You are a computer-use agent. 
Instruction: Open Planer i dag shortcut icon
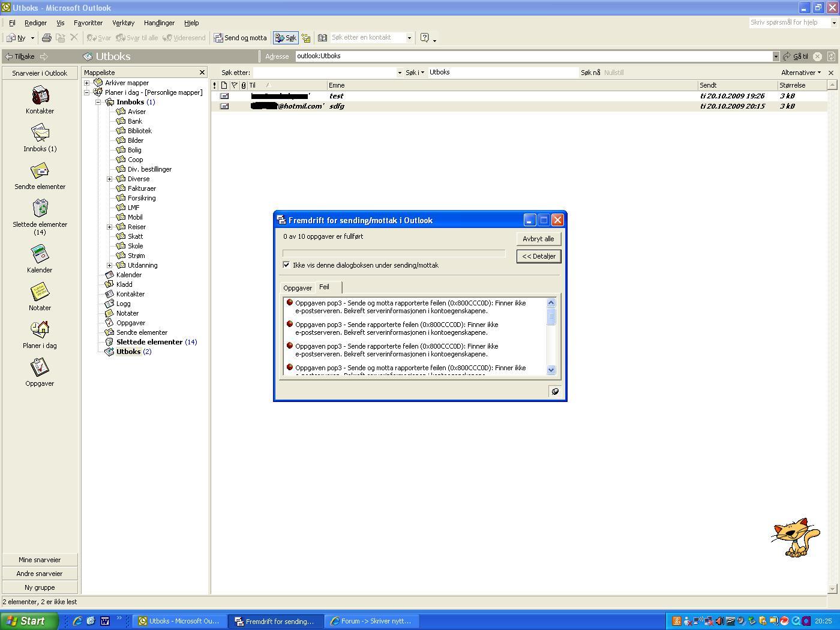40,330
